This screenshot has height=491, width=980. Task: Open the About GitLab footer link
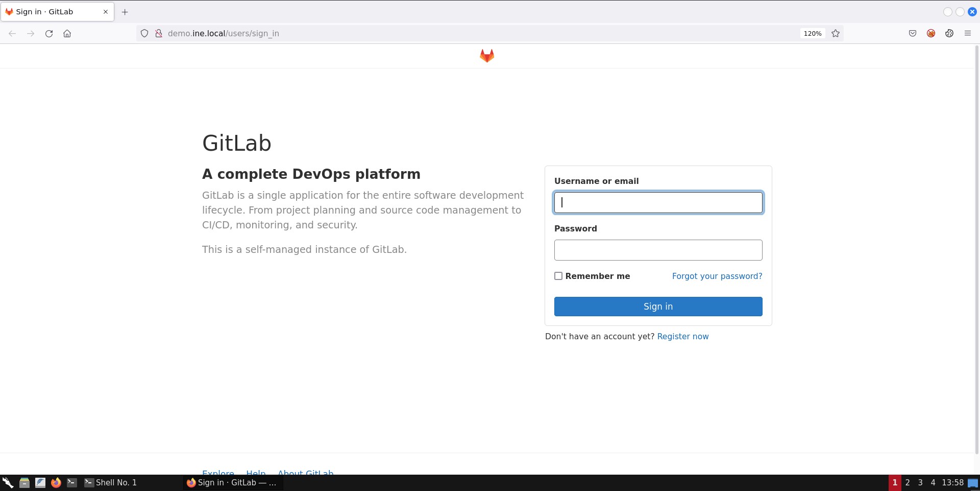coord(305,472)
